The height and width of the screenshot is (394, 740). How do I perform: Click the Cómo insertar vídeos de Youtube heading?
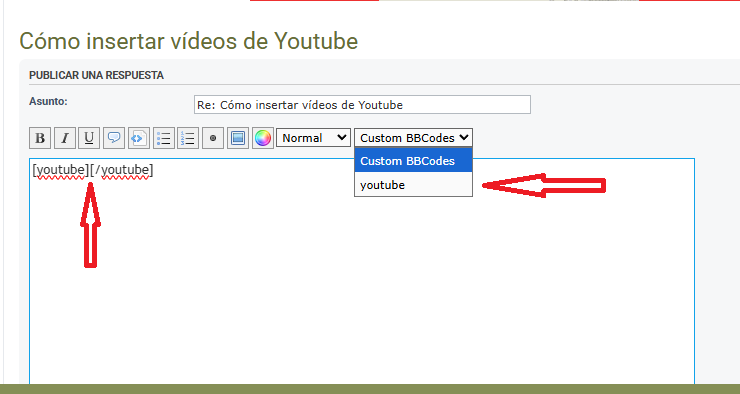(x=188, y=41)
